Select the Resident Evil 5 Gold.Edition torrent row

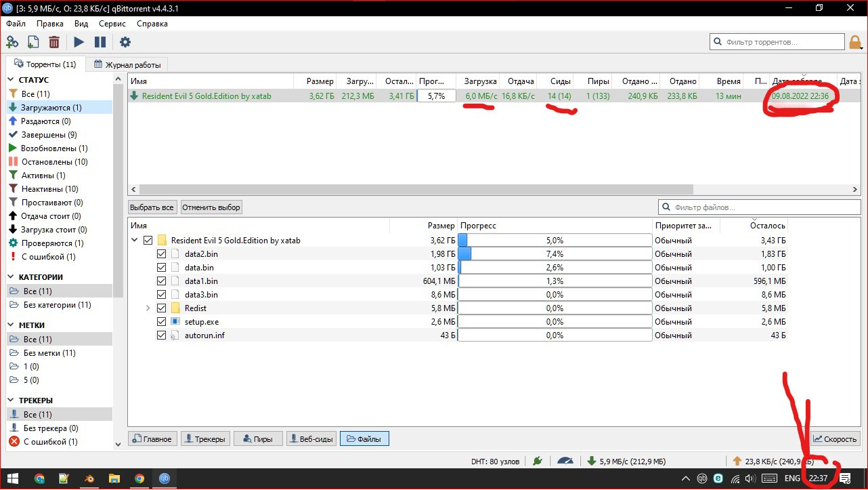[494, 96]
